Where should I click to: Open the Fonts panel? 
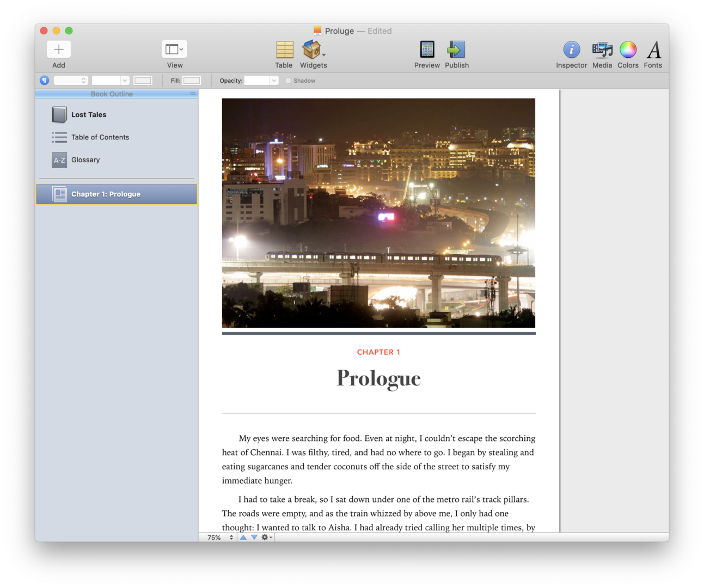(653, 50)
